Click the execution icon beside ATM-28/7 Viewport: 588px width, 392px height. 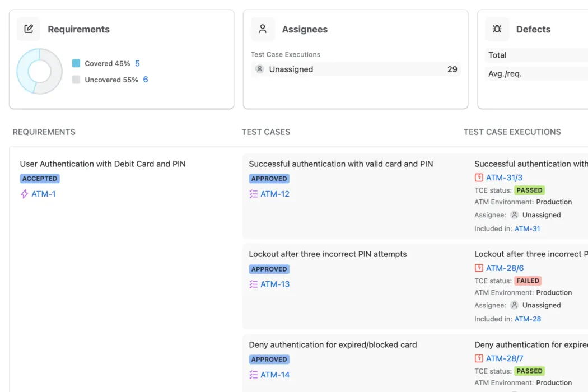click(479, 359)
